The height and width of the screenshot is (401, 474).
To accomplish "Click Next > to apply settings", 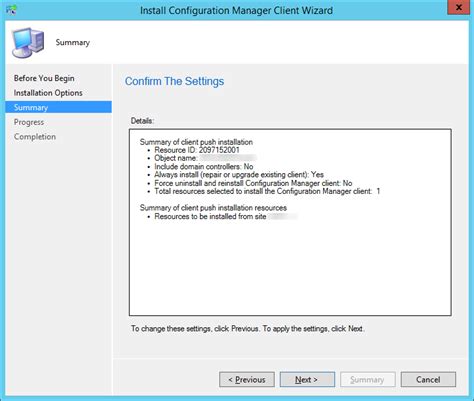I will point(307,379).
